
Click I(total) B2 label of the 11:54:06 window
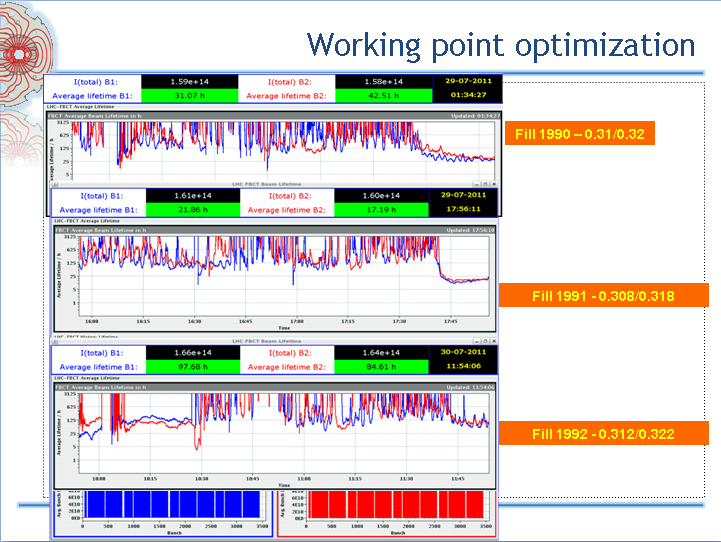point(290,353)
